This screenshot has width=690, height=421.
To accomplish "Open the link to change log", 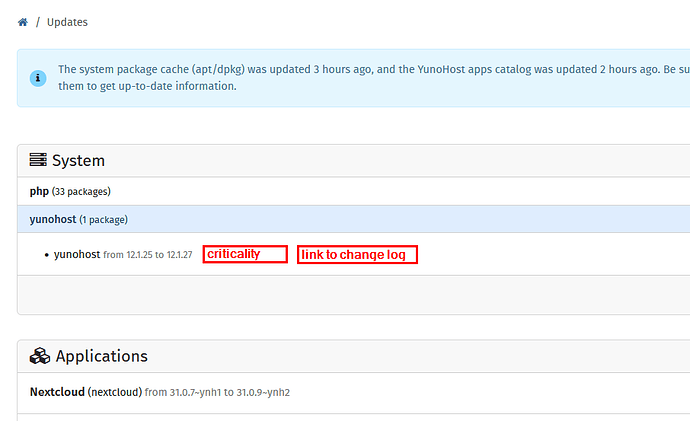I will tap(357, 255).
